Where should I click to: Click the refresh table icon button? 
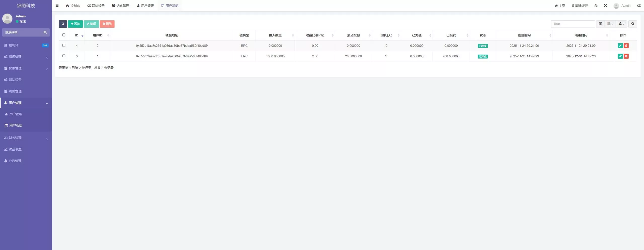pyautogui.click(x=63, y=24)
